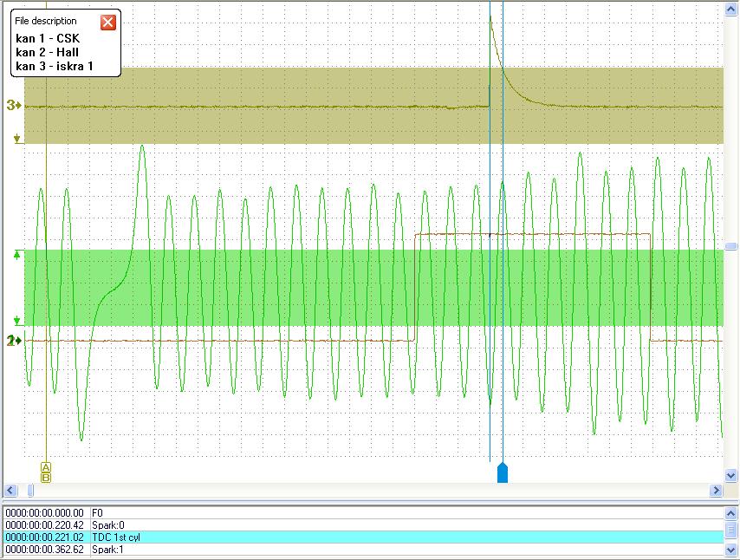Select channel 3 zero-level marker
Image resolution: width=740 pixels, height=560 pixels.
(14, 105)
